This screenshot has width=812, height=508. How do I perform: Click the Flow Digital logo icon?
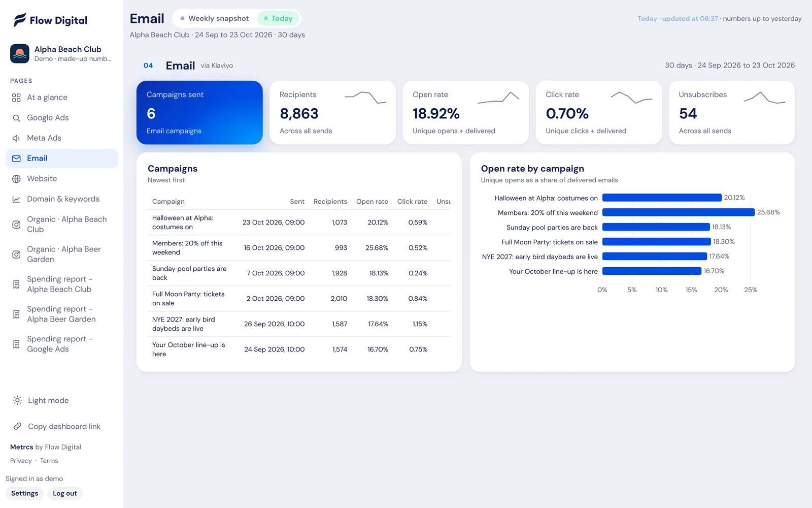(x=20, y=20)
